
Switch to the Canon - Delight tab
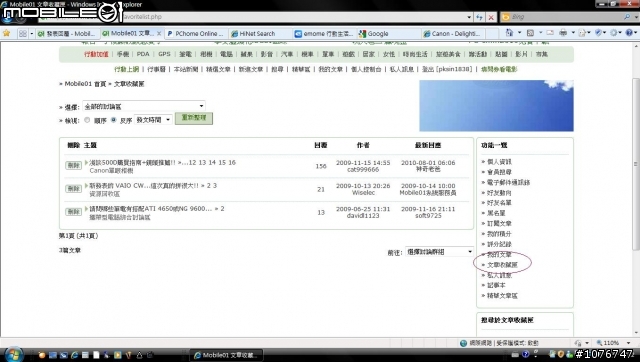pos(452,33)
